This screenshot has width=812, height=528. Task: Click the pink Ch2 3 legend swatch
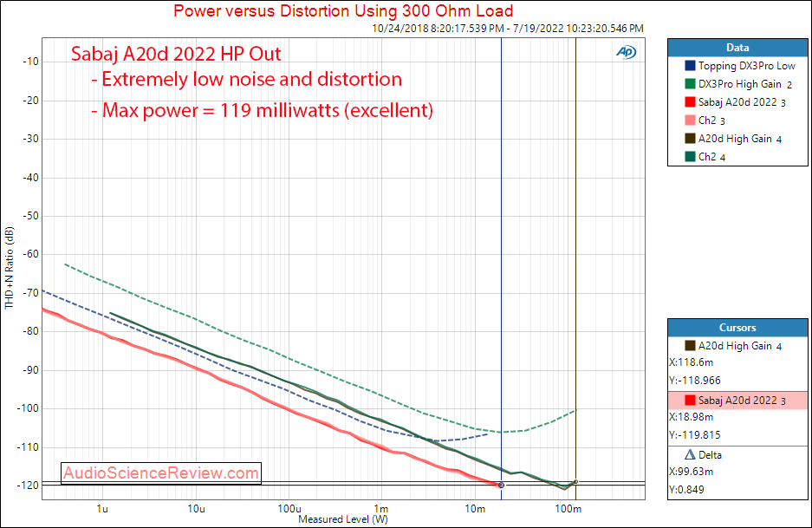click(x=690, y=121)
